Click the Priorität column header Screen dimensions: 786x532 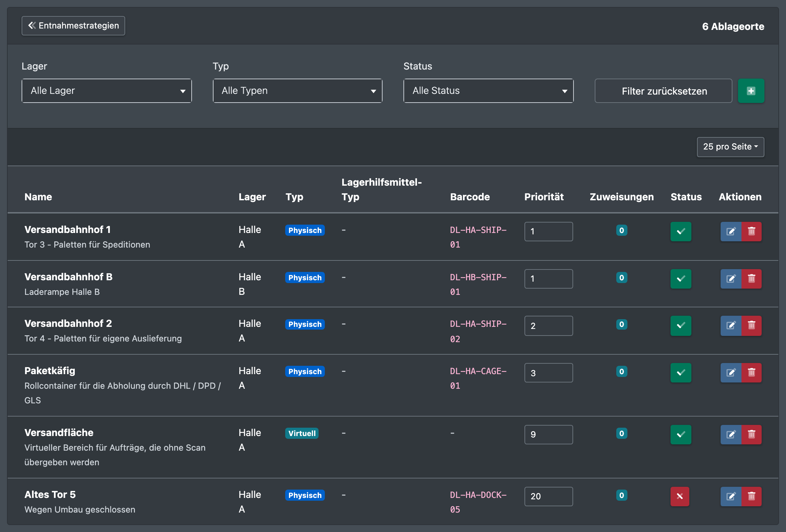[x=544, y=197]
